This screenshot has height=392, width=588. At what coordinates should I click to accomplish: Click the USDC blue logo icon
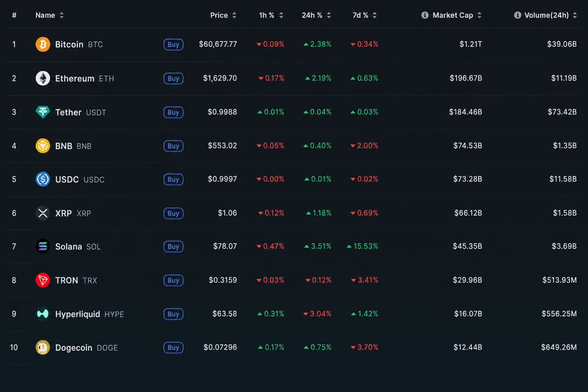(x=43, y=179)
